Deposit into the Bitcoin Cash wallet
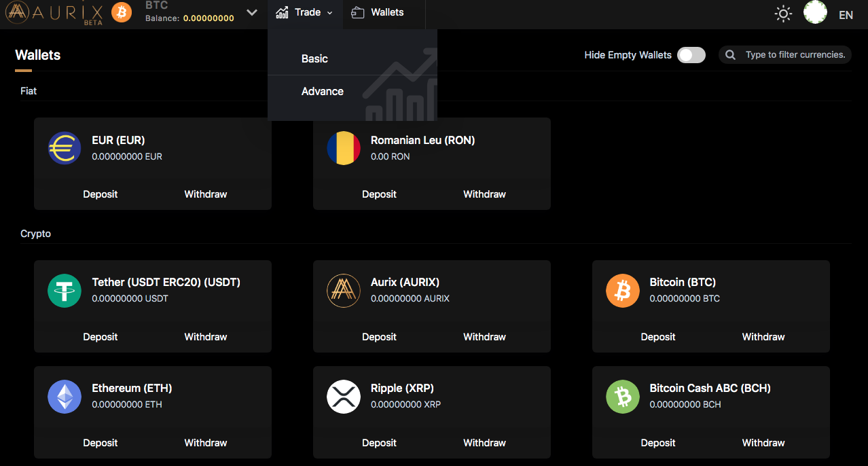The height and width of the screenshot is (466, 868). [658, 443]
